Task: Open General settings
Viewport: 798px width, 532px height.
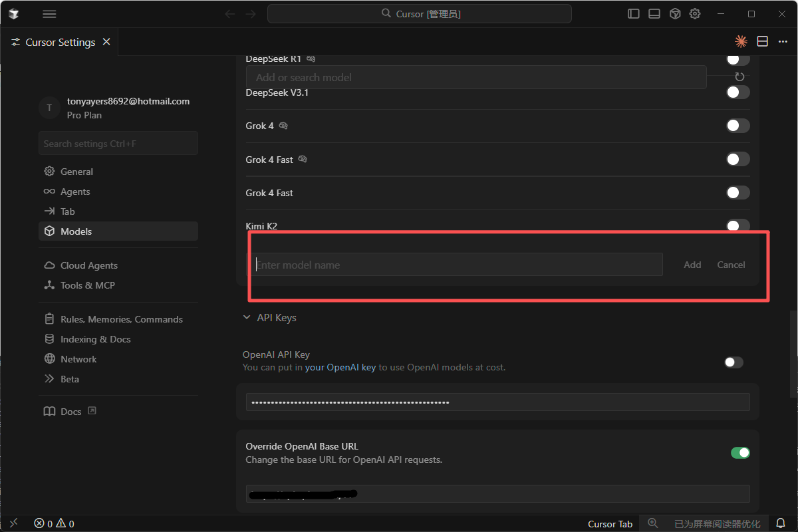Action: 118,172
